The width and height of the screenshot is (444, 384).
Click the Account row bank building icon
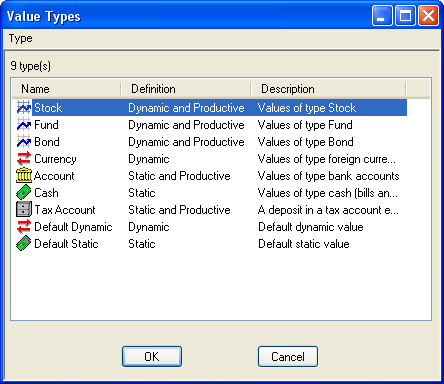[x=24, y=176]
